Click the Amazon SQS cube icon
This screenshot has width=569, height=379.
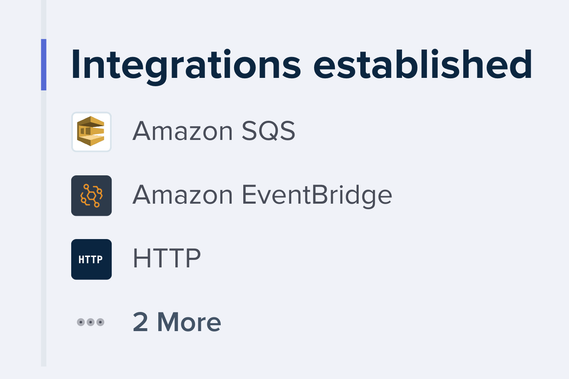(91, 132)
